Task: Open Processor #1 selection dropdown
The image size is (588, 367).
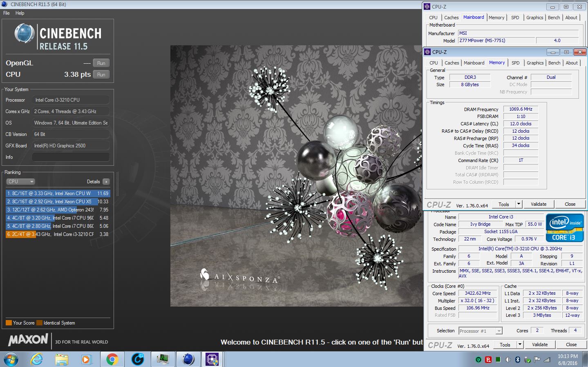Action: [x=481, y=331]
